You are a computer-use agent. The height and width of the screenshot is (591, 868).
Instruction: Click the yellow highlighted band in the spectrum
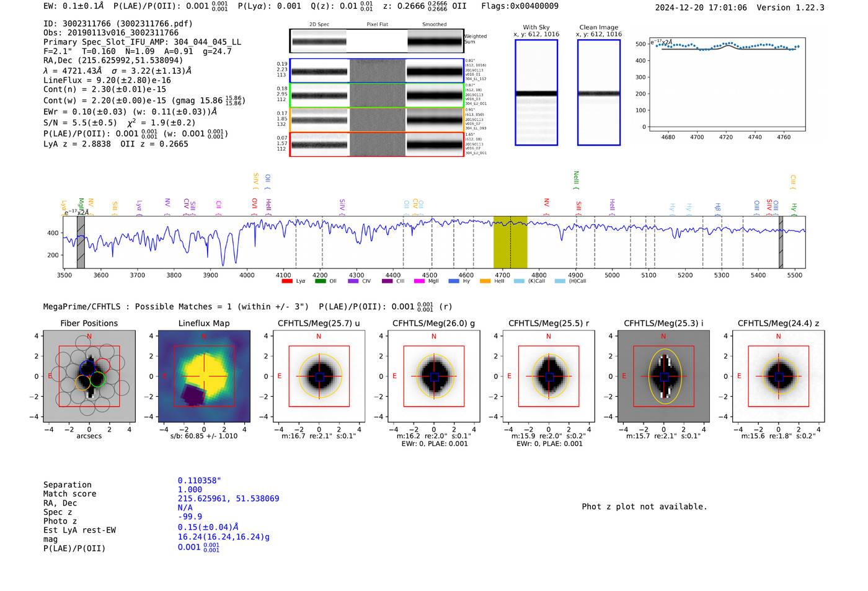click(510, 242)
